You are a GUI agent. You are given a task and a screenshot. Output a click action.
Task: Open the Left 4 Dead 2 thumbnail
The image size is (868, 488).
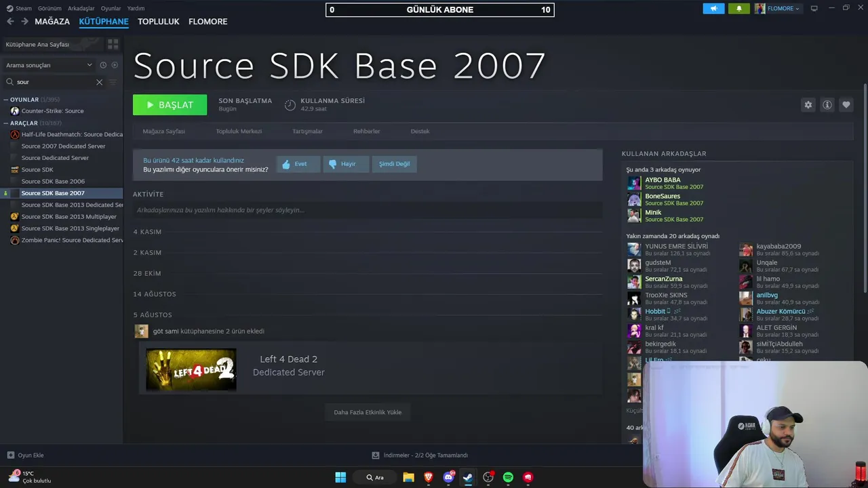(x=191, y=369)
